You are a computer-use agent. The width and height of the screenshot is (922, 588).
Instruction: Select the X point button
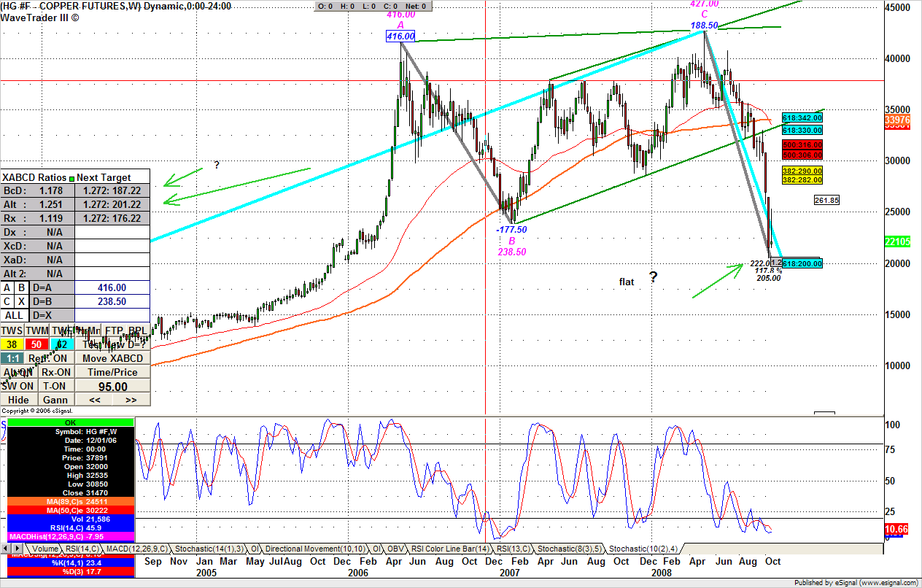21,301
